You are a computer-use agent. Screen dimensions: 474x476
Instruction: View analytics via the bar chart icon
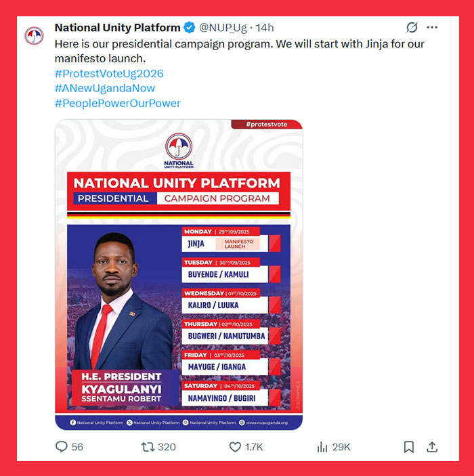322,447
